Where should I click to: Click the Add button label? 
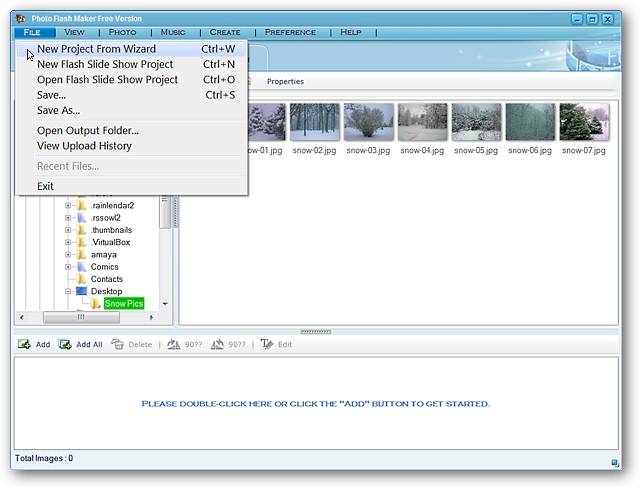coord(43,344)
